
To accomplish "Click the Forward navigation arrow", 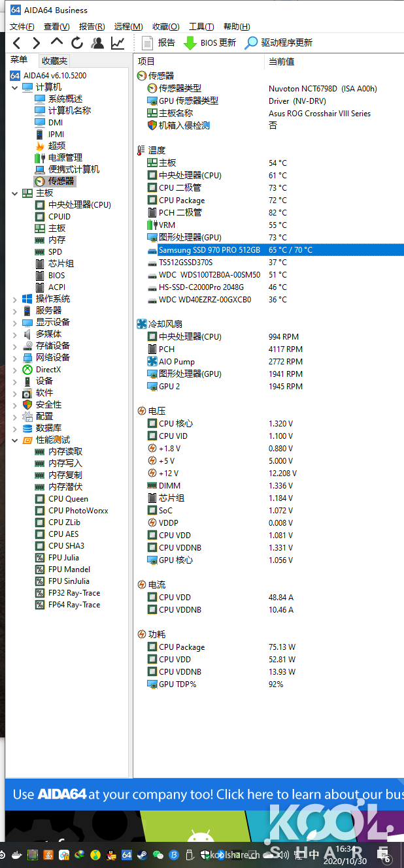I will click(x=37, y=43).
